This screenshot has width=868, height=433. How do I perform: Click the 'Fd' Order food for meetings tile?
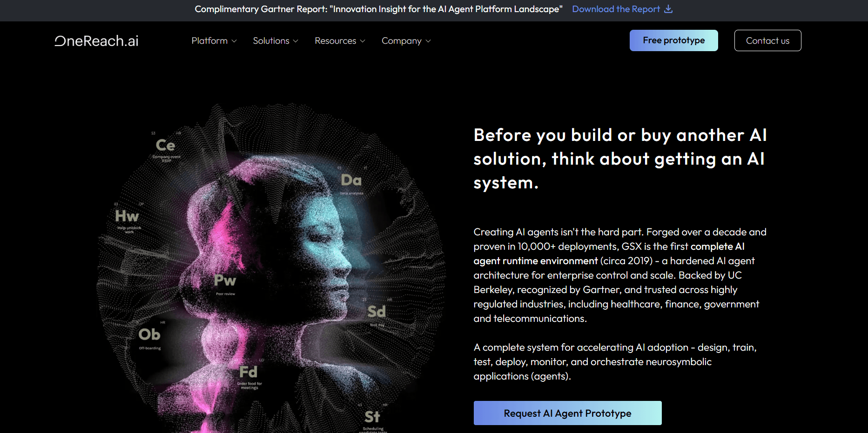click(249, 372)
